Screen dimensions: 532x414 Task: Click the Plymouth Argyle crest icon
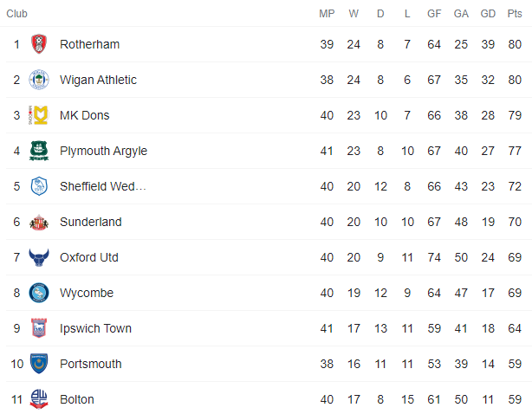pos(39,151)
